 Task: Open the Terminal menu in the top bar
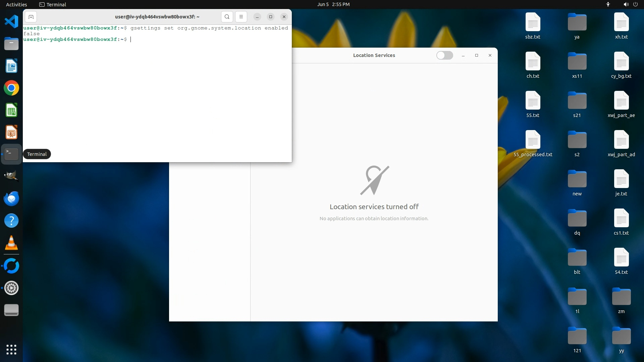[x=53, y=4]
